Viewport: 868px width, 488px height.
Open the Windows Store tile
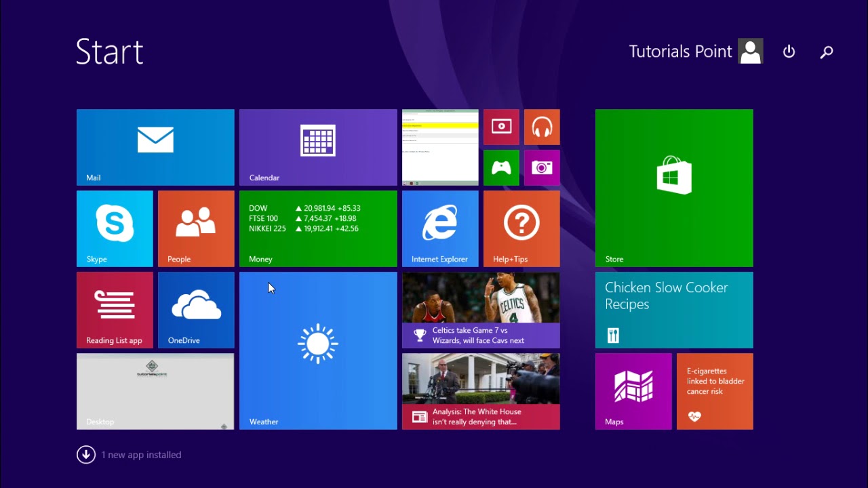(x=674, y=188)
